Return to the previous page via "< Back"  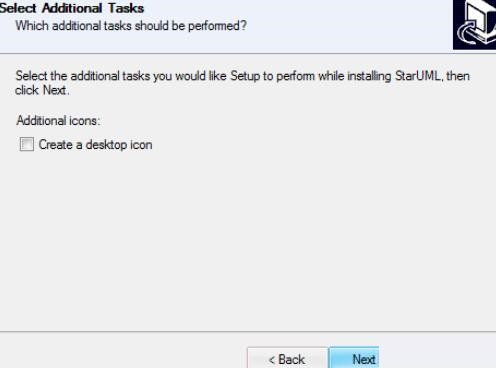(287, 358)
